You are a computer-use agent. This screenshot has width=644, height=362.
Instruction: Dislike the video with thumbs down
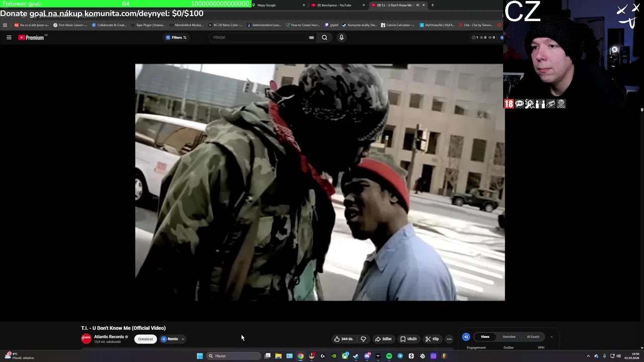pyautogui.click(x=363, y=339)
